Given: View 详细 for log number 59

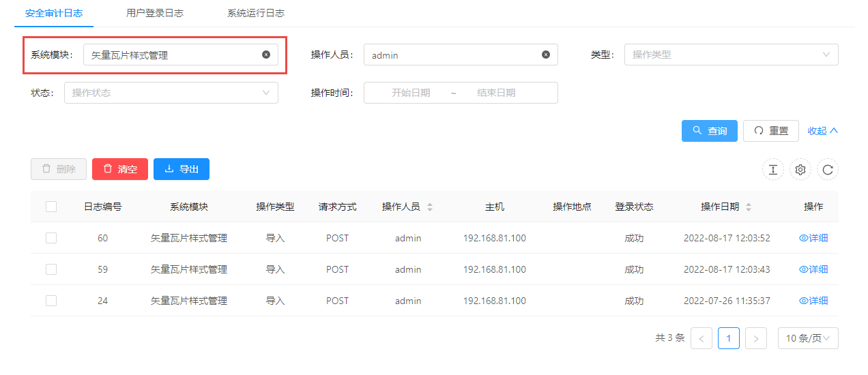Looking at the screenshot, I should tap(813, 269).
